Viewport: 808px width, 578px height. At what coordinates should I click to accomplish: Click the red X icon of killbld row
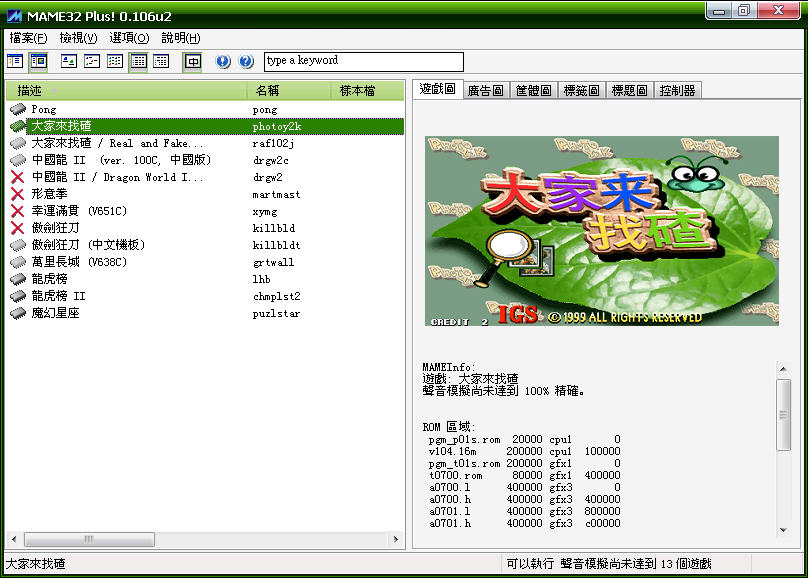click(x=18, y=228)
